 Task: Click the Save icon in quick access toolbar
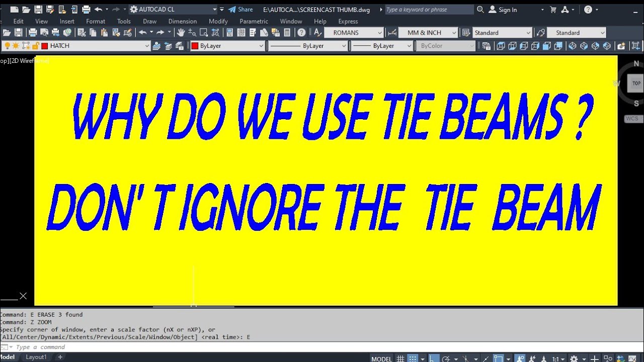click(38, 10)
